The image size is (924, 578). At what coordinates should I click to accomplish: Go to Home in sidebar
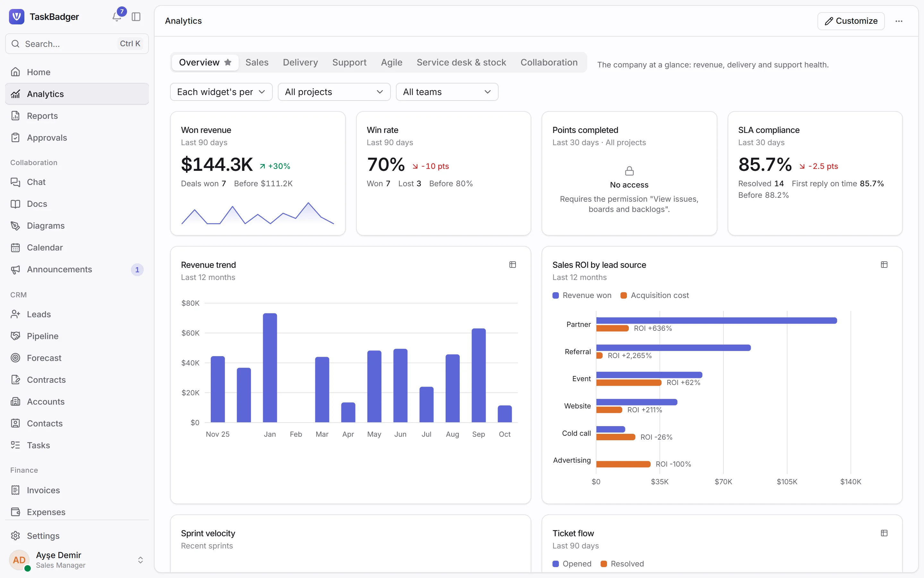(77, 72)
